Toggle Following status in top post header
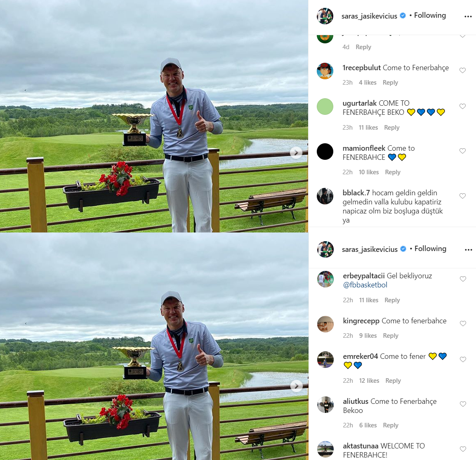This screenshot has height=460, width=476. 430,16
